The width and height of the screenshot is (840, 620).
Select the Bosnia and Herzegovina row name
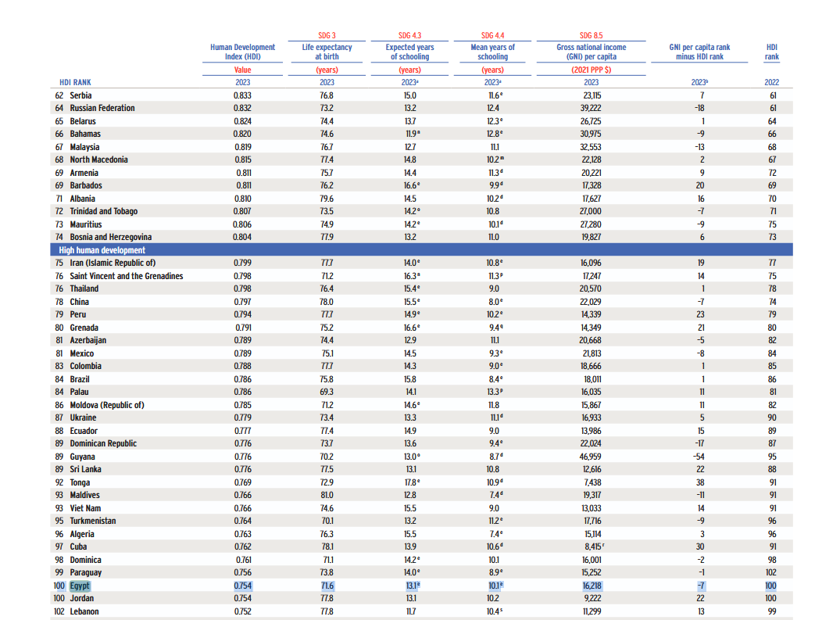click(x=110, y=237)
